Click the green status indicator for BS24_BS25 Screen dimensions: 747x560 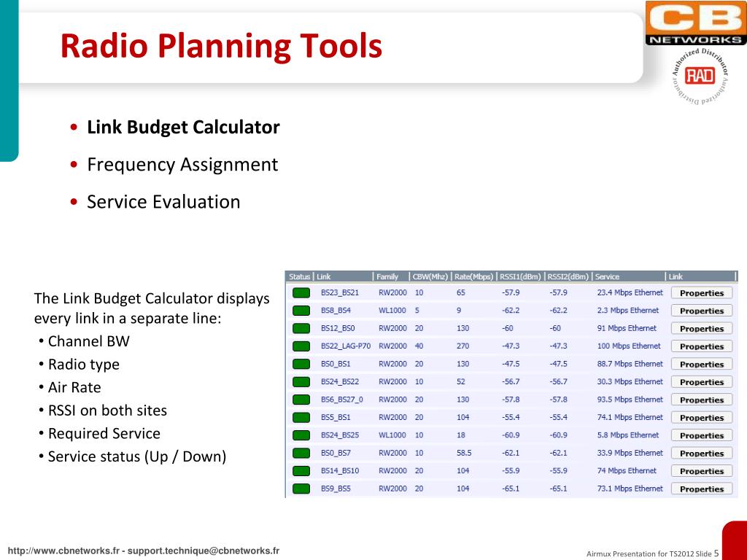tap(301, 435)
